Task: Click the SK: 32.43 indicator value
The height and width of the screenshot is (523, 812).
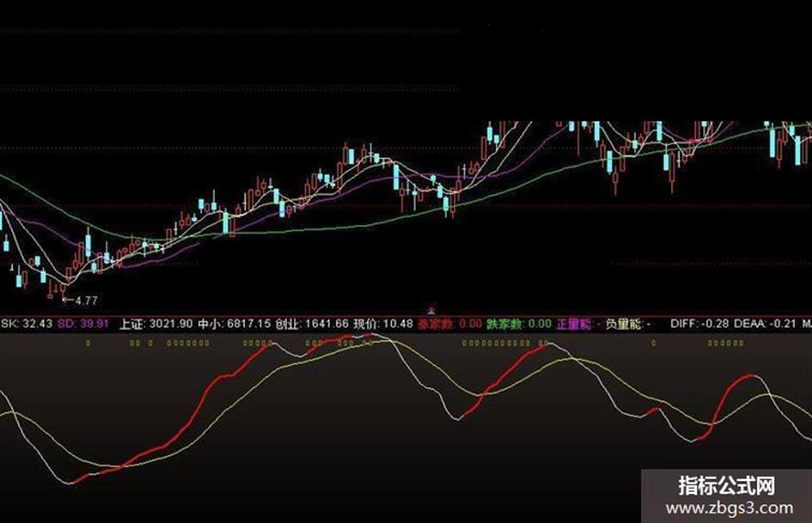Action: (x=27, y=324)
